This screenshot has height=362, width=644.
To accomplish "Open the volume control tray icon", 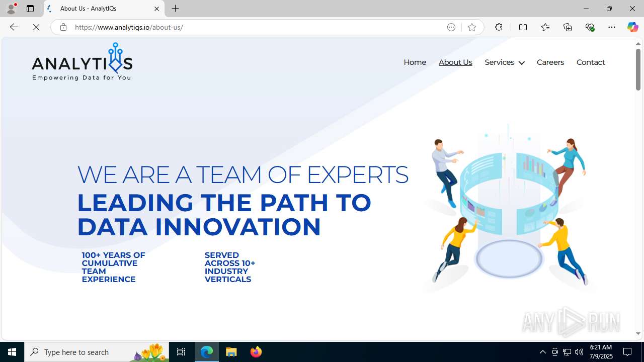I will tap(579, 352).
